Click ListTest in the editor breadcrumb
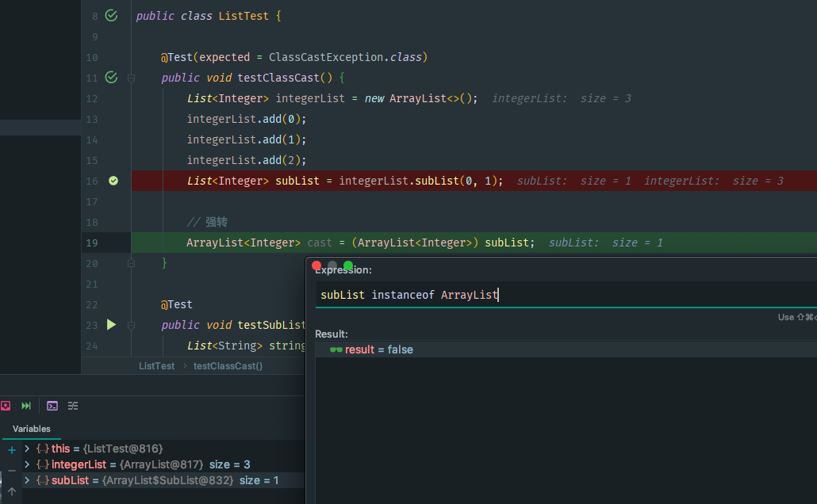 point(156,366)
